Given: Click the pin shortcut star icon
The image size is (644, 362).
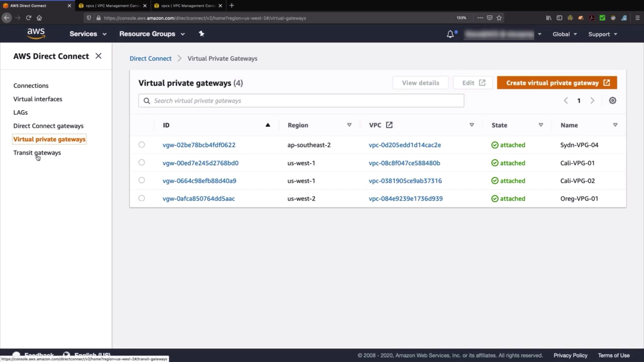Looking at the screenshot, I should click(201, 34).
